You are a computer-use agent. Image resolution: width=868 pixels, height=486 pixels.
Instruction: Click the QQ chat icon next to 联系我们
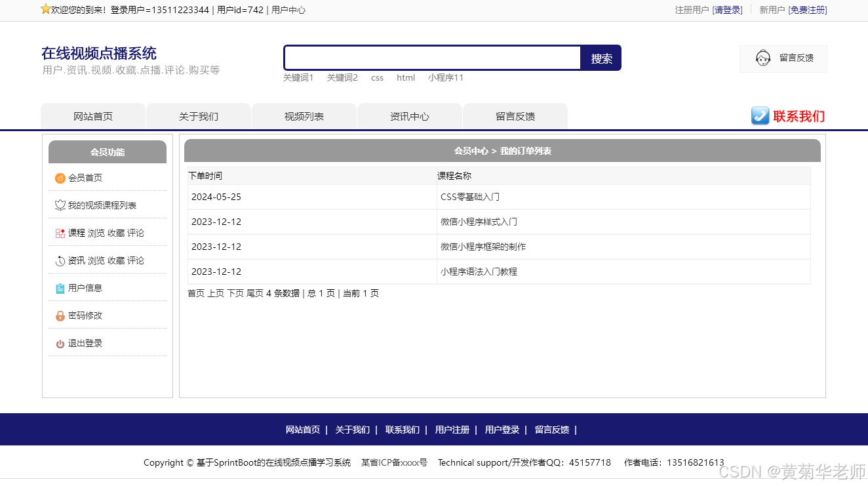point(760,115)
